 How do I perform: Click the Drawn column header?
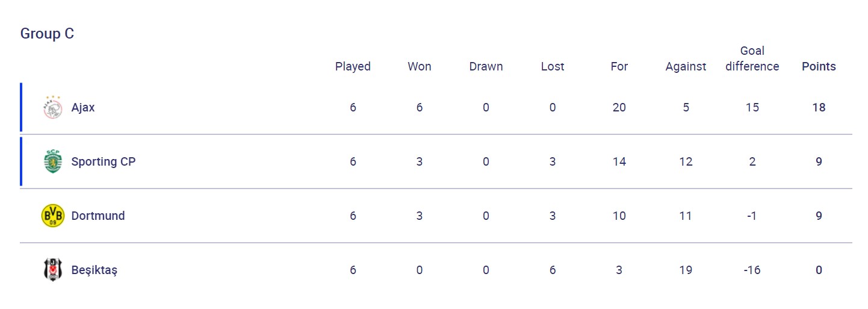coord(486,66)
